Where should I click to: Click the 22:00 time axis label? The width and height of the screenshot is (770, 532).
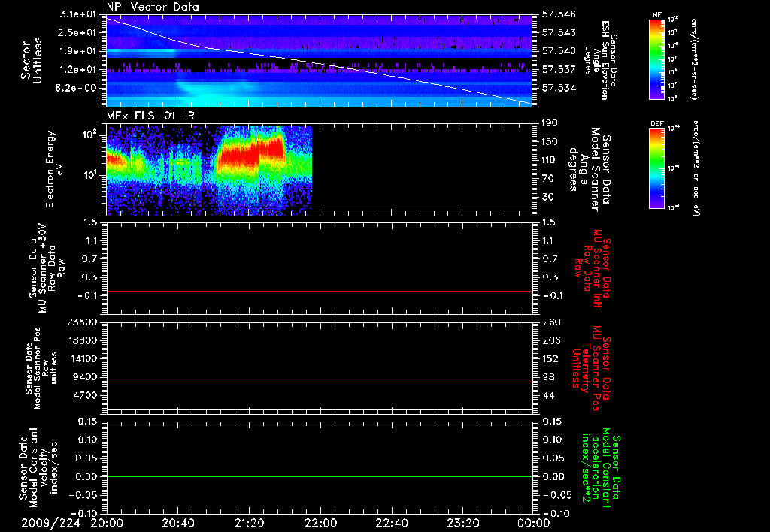coord(320,524)
